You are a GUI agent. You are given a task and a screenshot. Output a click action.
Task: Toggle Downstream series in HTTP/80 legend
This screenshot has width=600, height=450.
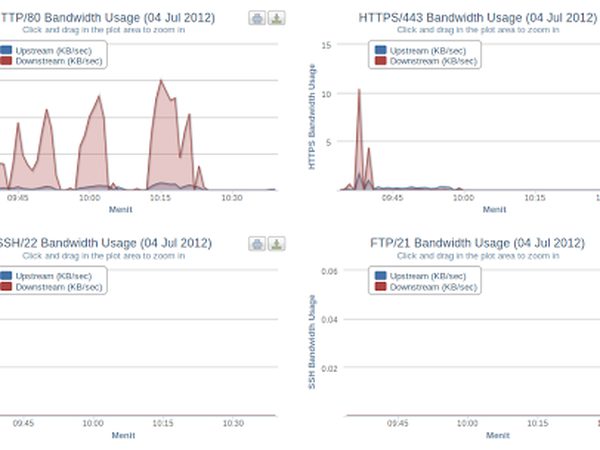click(51, 61)
